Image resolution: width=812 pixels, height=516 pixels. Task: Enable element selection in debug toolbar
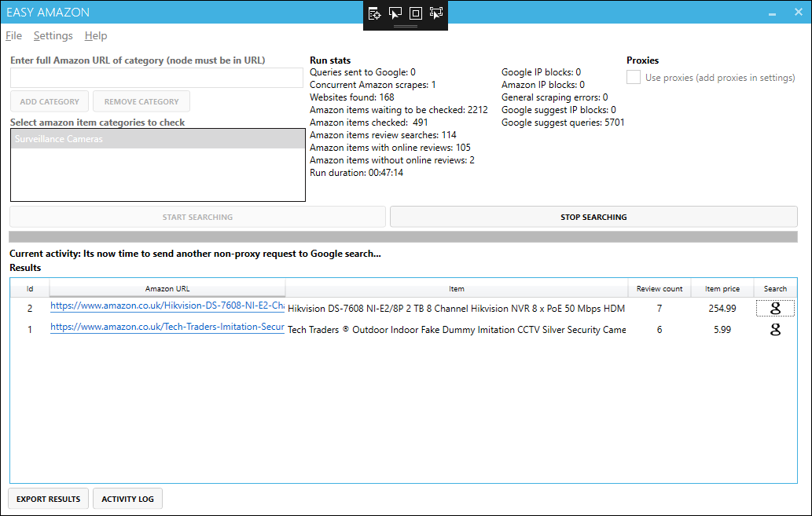[x=395, y=13]
